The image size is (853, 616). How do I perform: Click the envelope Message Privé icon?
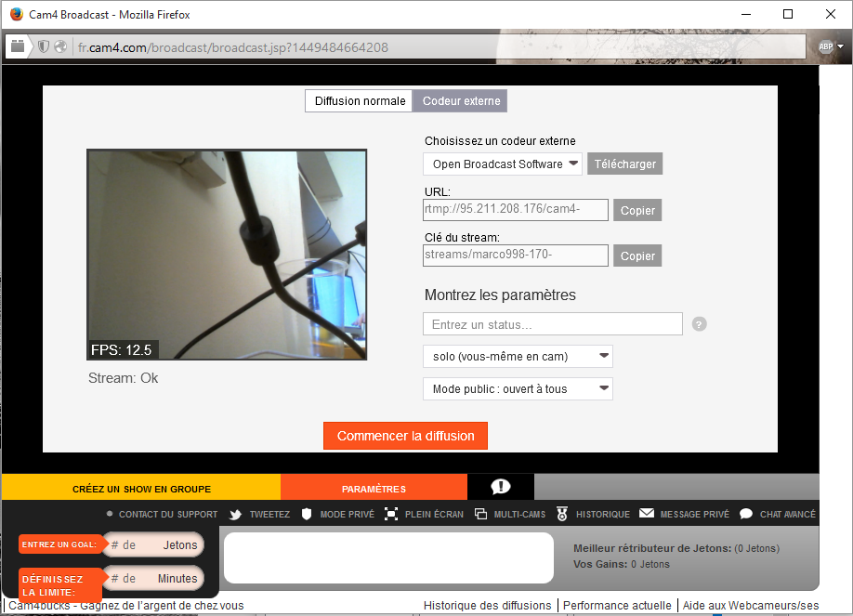pyautogui.click(x=647, y=514)
